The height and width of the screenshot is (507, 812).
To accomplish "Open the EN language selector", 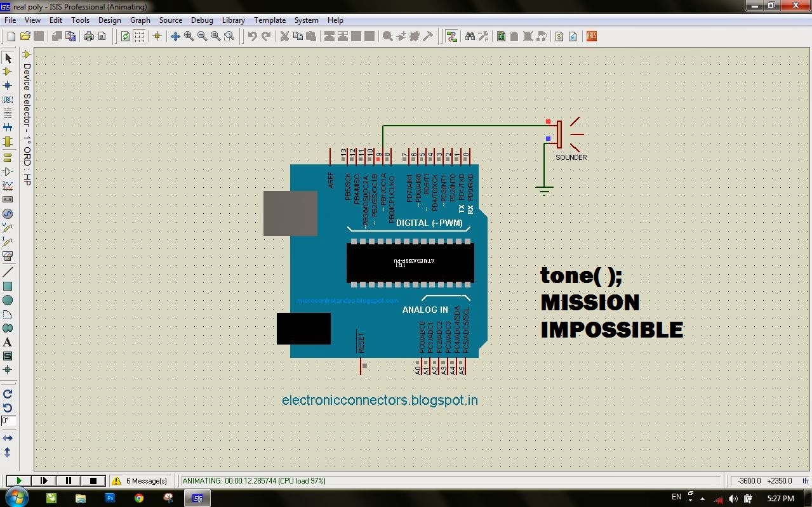I will coord(676,497).
